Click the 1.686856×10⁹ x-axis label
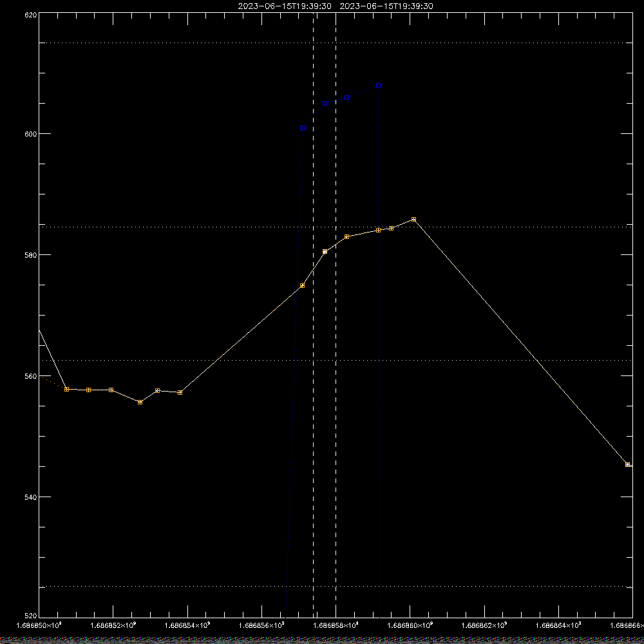This screenshot has height=644, width=644. 262,625
